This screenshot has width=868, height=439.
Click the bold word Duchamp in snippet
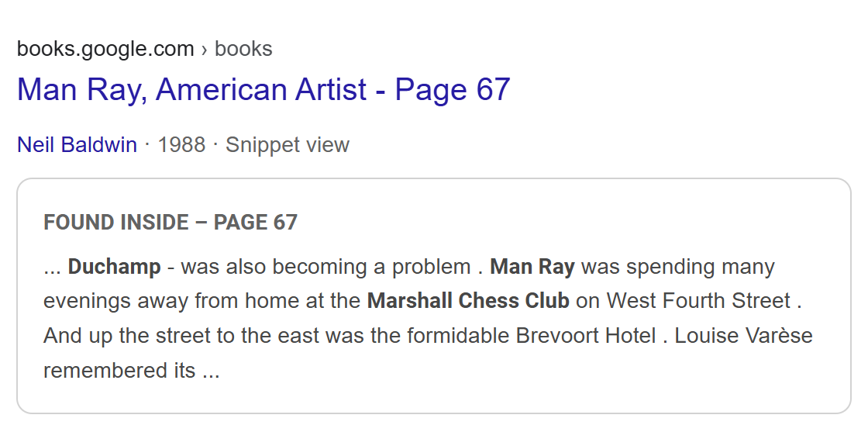coord(115,267)
